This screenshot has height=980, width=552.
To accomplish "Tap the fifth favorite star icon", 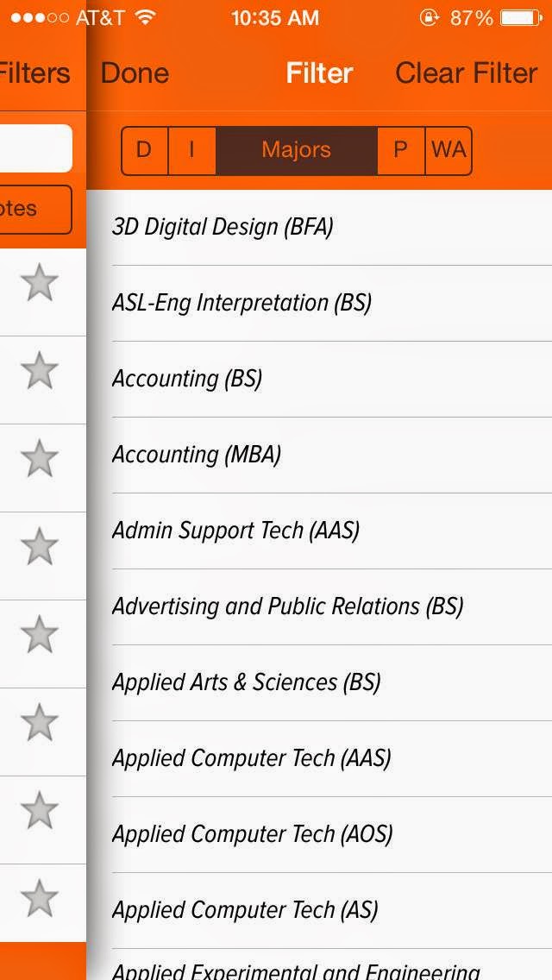I will pyautogui.click(x=40, y=634).
